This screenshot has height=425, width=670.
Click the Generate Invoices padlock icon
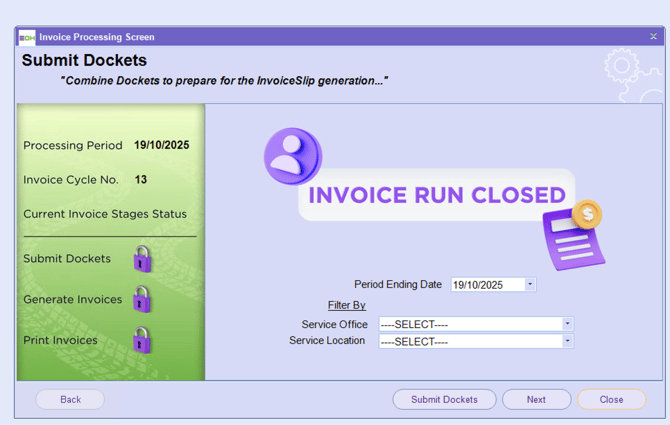143,299
